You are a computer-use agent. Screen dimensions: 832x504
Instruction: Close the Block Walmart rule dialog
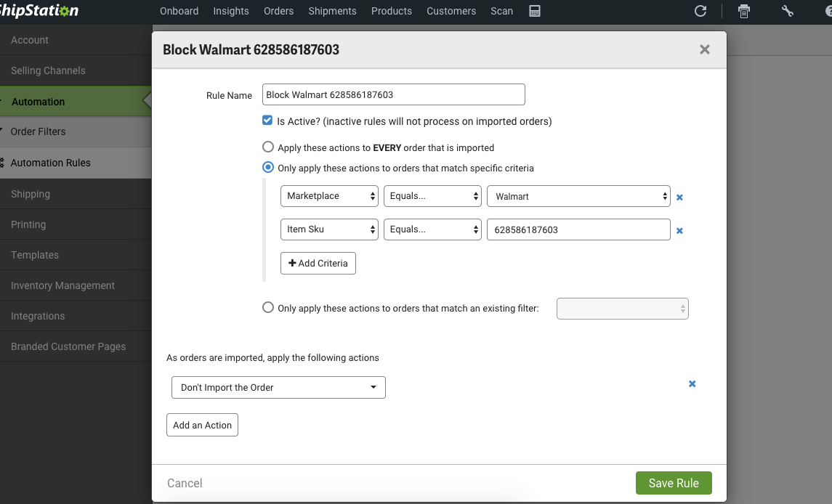[705, 49]
